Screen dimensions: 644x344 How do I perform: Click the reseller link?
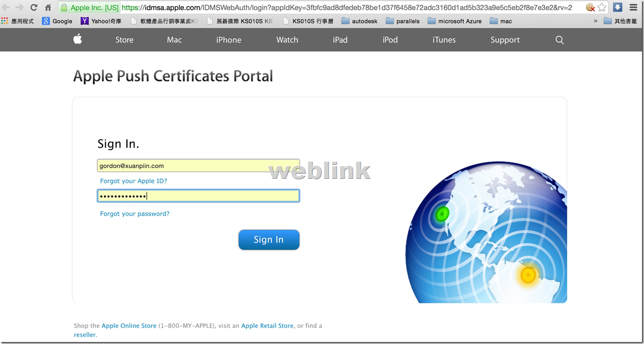point(85,335)
